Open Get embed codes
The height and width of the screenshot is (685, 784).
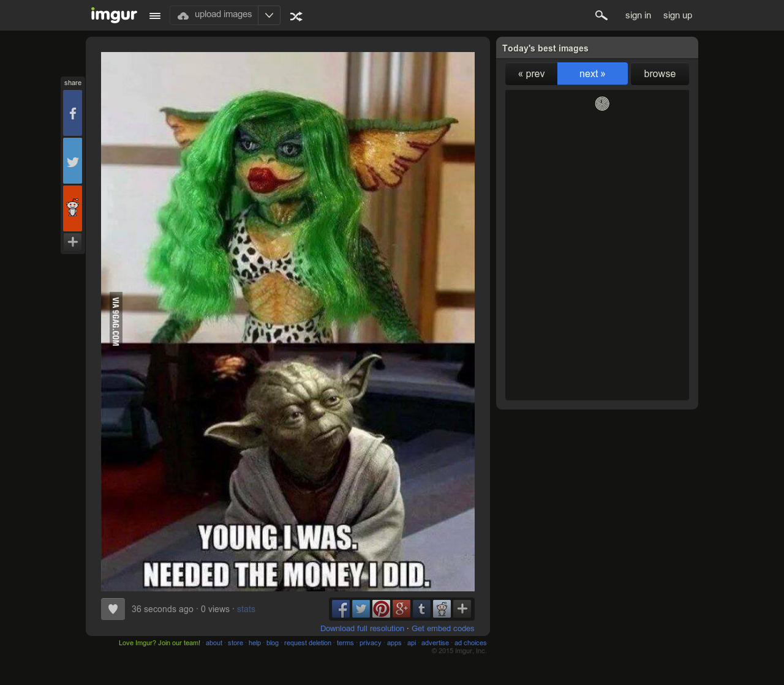[443, 629]
